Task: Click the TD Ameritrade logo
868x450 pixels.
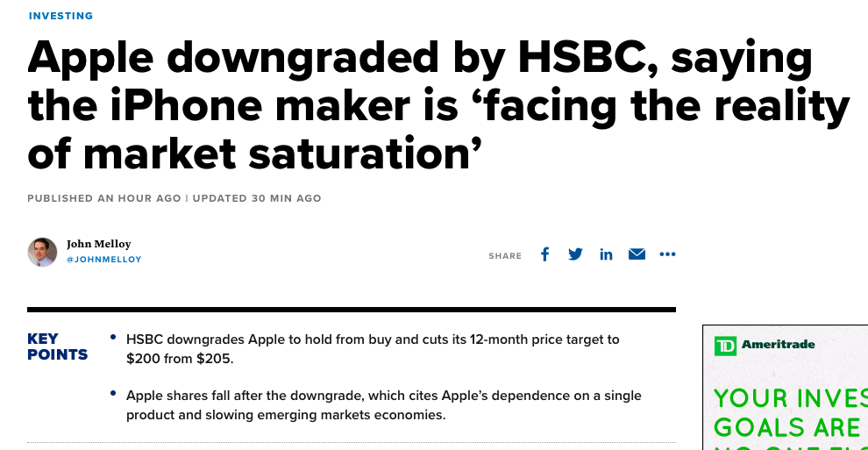Action: (764, 346)
